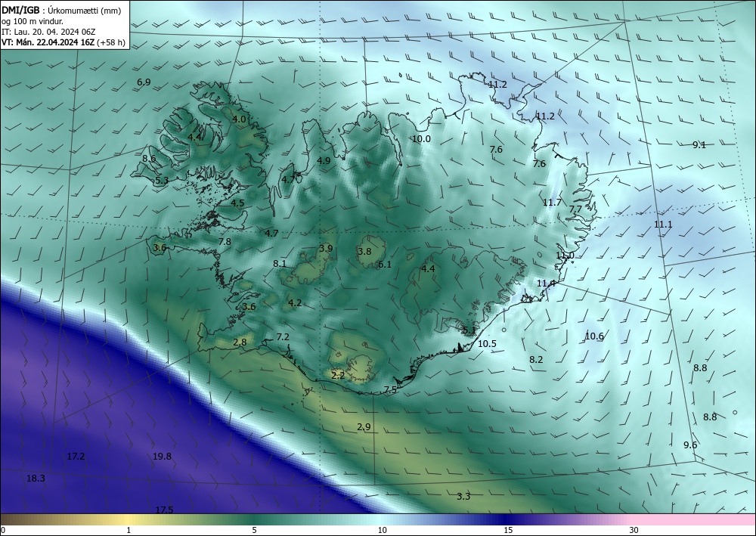Click the map value "18.3"

(x=36, y=478)
